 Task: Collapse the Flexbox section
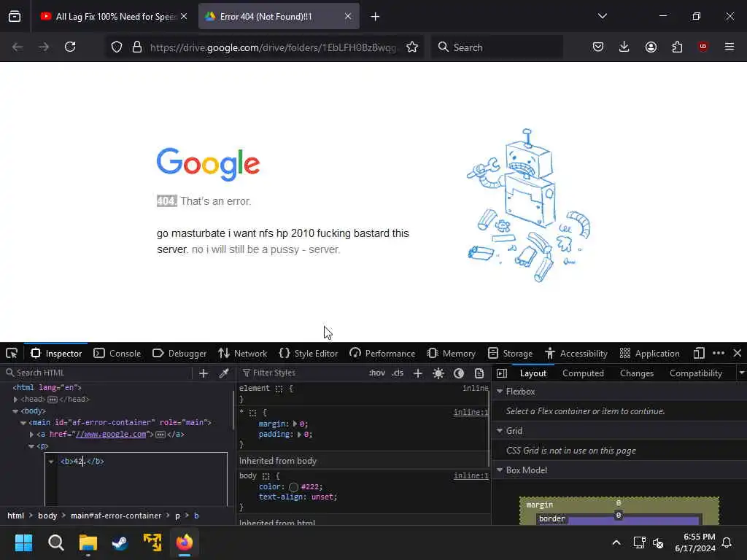(x=500, y=392)
